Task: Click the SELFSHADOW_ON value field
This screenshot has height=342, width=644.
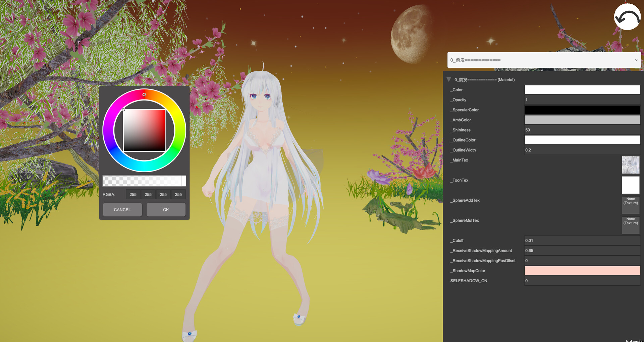Action: click(x=582, y=281)
